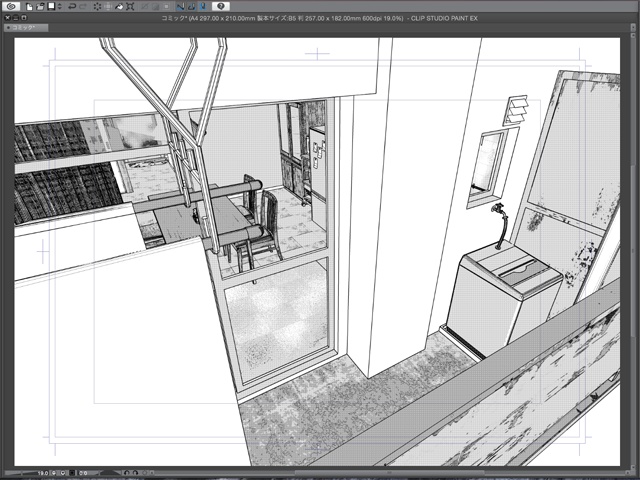This screenshot has height=480, width=640.
Task: Click the rotate right icon in status bar
Action: (x=135, y=473)
